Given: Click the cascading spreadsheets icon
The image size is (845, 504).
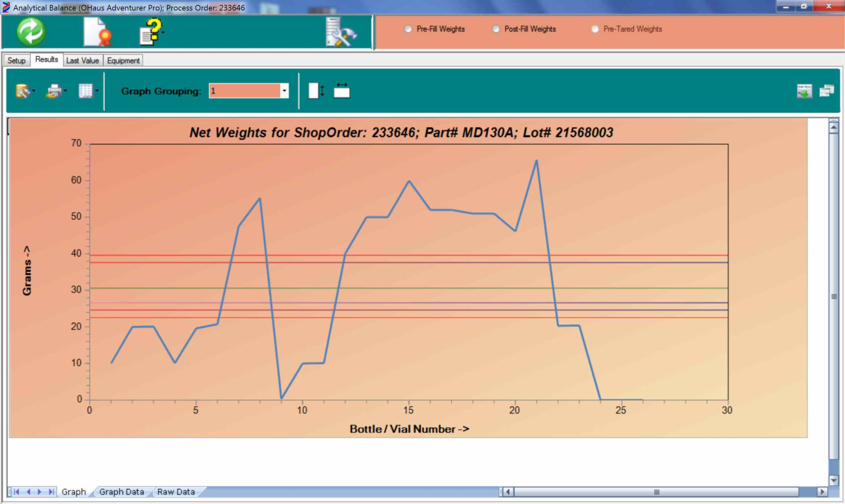Looking at the screenshot, I should click(x=826, y=91).
